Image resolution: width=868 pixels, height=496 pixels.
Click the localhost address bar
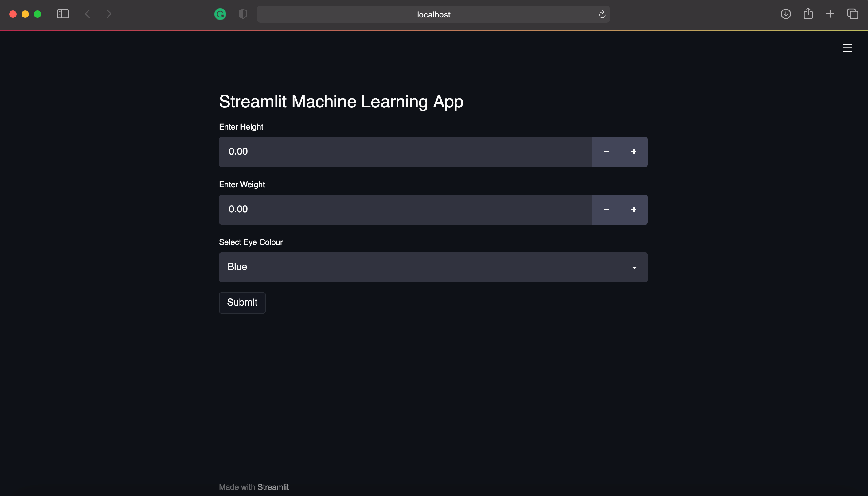[x=433, y=14]
